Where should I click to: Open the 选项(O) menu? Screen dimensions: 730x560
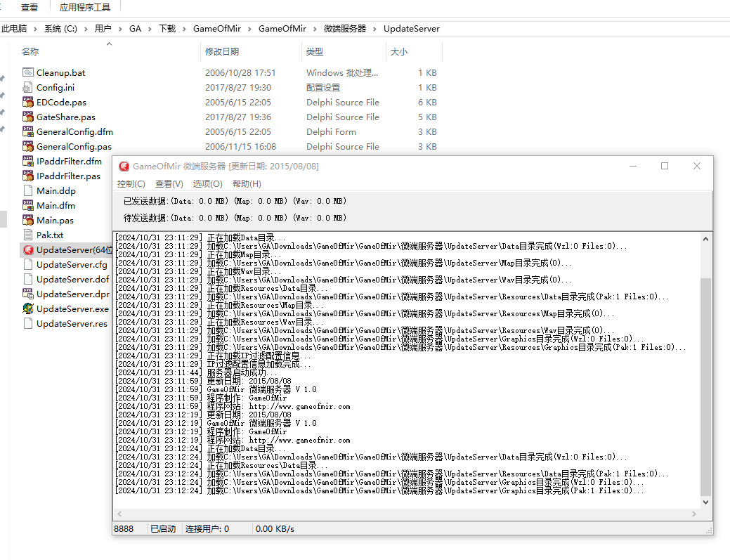click(208, 184)
